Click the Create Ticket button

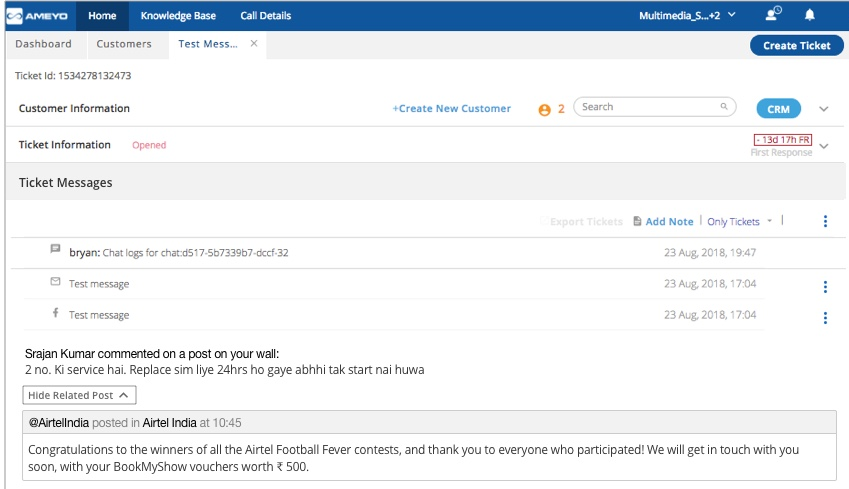pyautogui.click(x=796, y=45)
